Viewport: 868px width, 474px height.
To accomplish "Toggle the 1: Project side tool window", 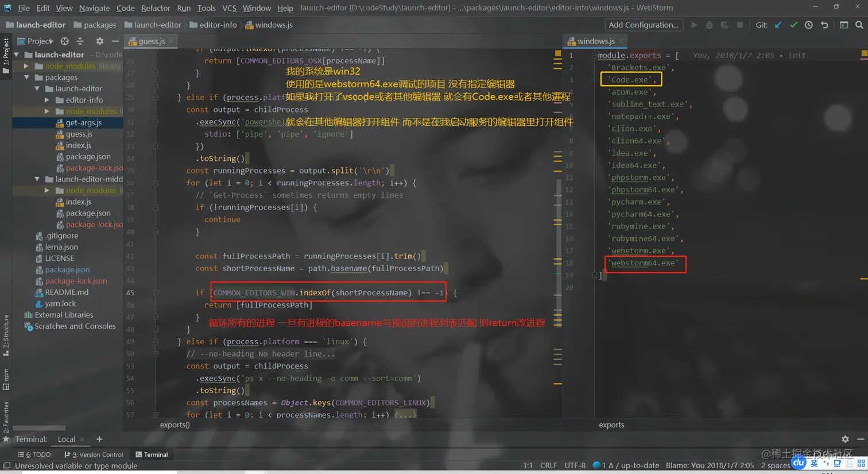I will click(6, 56).
